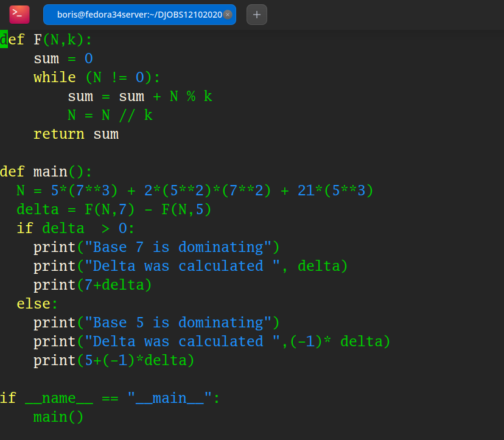Viewport: 504px width, 440px height.
Task: Click the 'return' keyword
Action: point(59,134)
